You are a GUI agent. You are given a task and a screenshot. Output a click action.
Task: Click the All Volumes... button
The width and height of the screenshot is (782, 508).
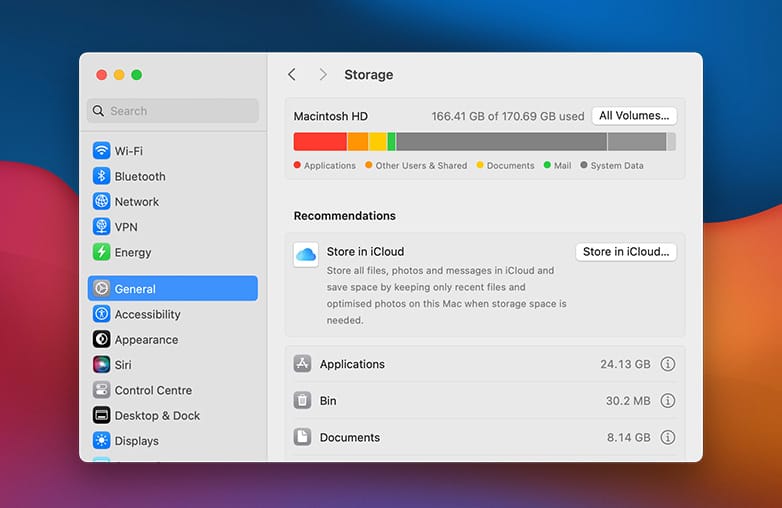click(634, 116)
